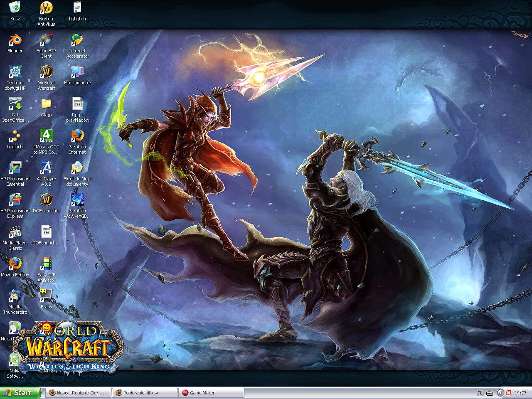
Task: Open the Norton AntiVirus shortcut
Action: point(46,8)
